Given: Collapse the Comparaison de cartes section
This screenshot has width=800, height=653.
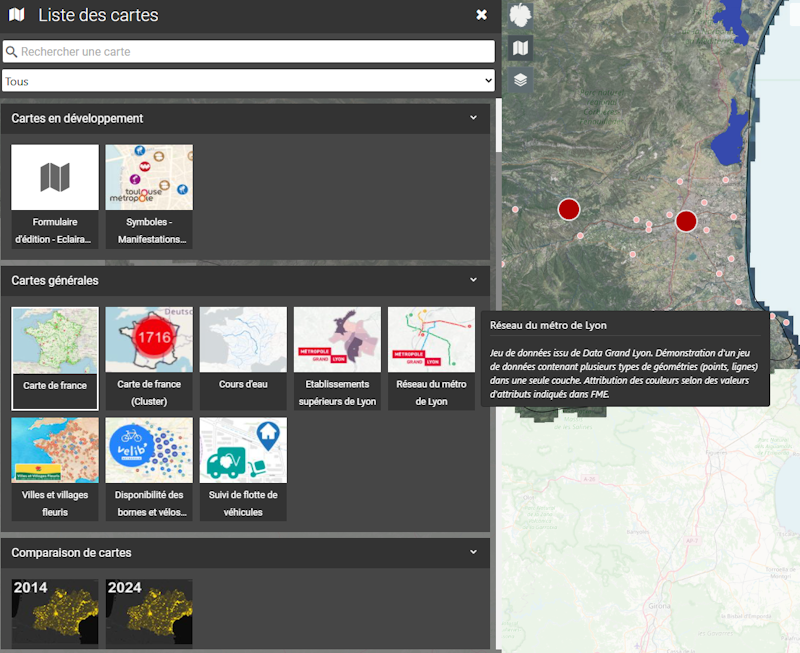Looking at the screenshot, I should click(473, 552).
